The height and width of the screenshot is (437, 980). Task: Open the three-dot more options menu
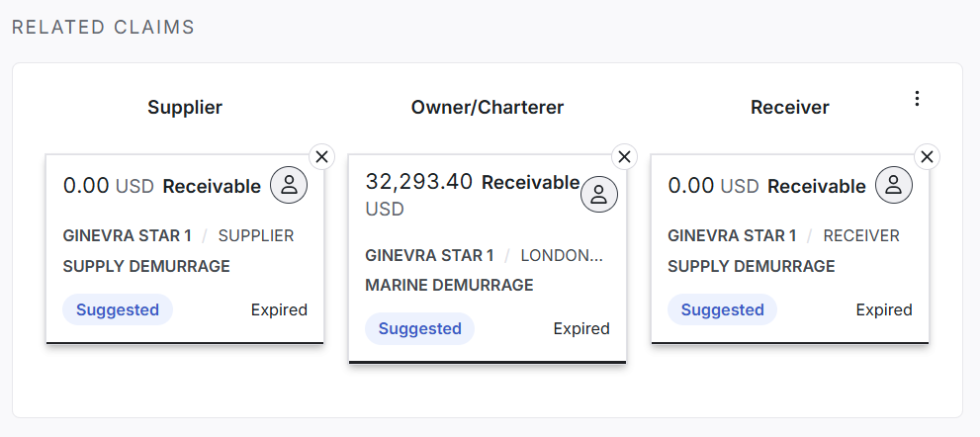(918, 98)
